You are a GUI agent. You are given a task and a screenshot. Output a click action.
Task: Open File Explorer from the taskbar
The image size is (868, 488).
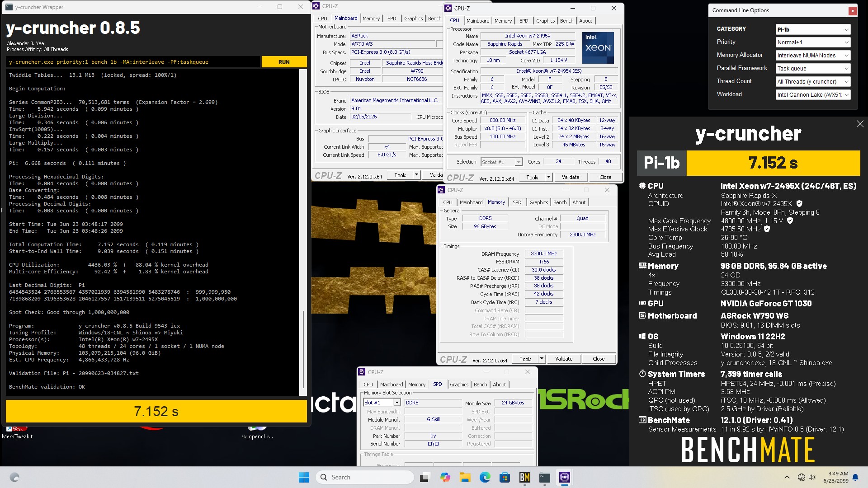pos(465,477)
